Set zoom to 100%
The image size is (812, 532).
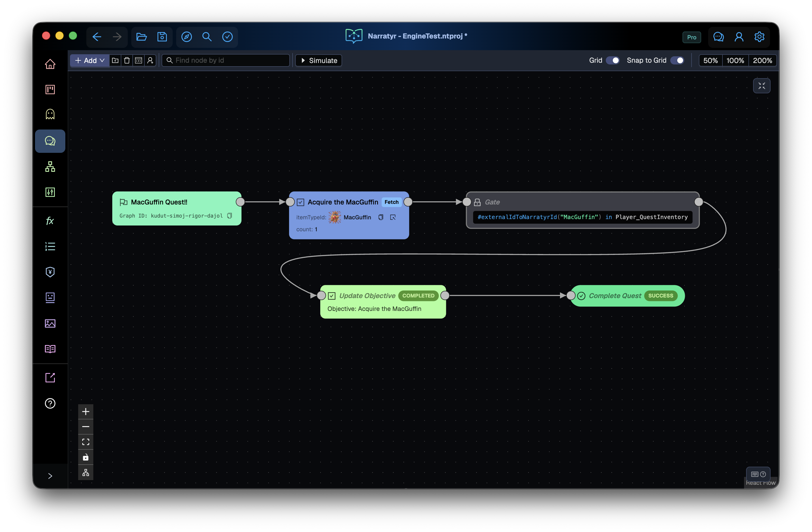pos(735,60)
